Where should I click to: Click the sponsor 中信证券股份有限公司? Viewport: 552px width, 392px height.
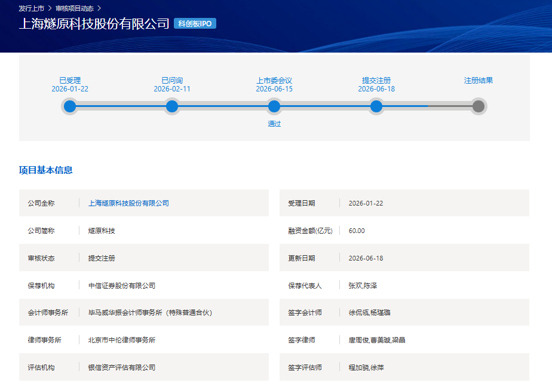click(122, 286)
